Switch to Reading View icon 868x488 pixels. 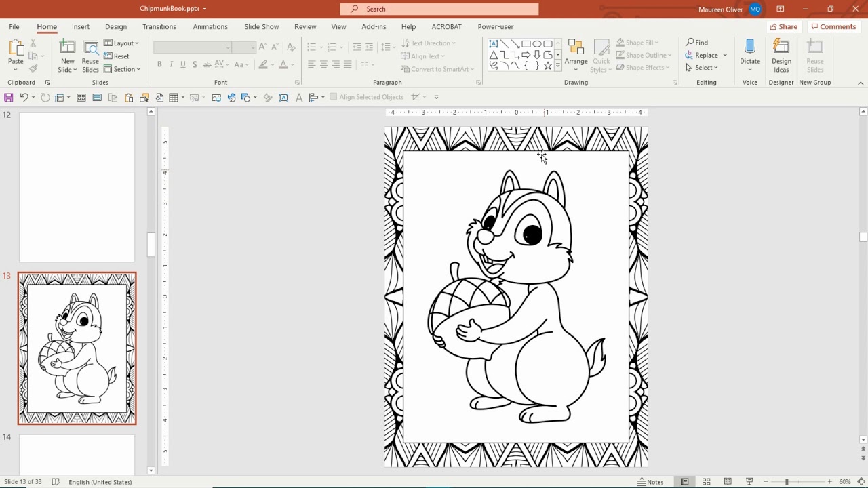pyautogui.click(x=728, y=482)
